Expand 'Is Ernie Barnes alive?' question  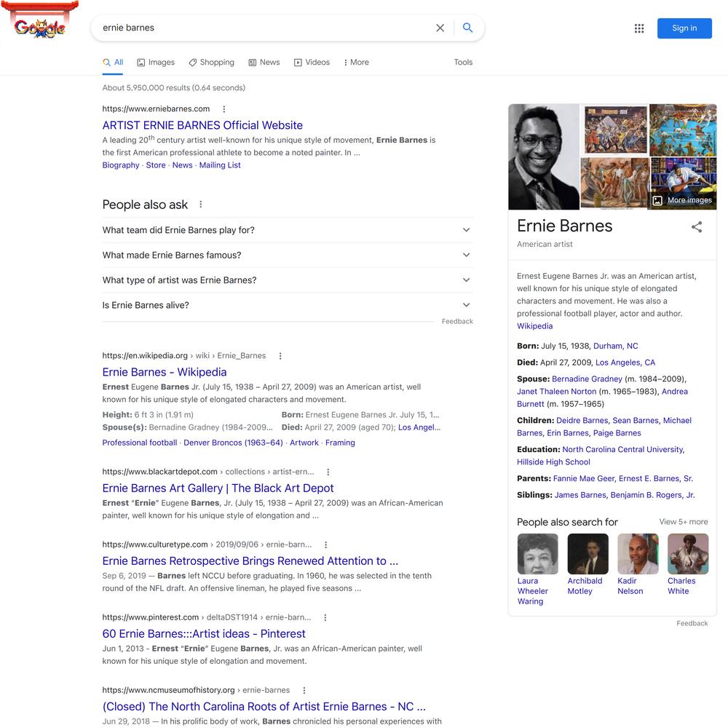pyautogui.click(x=288, y=306)
